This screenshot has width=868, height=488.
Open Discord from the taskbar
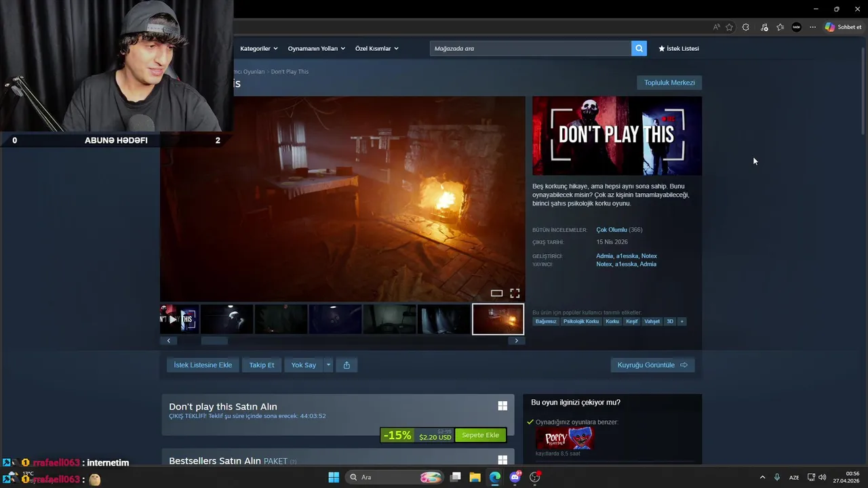(515, 477)
